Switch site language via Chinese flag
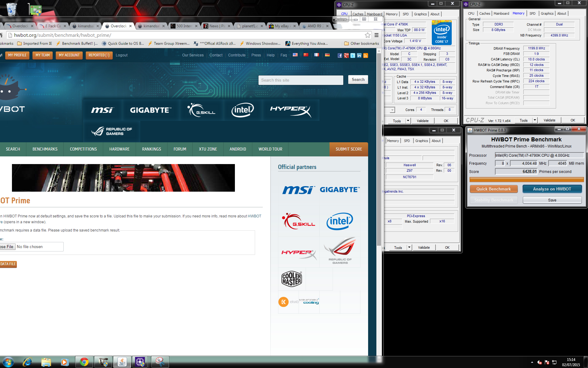Screen dimensions: 588x368 click(x=306, y=55)
